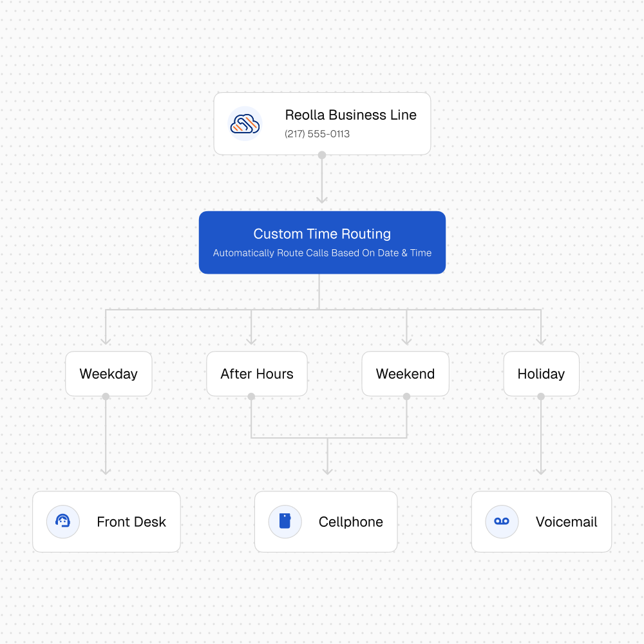Click the Cellphone destination label
The height and width of the screenshot is (644, 644).
350,522
